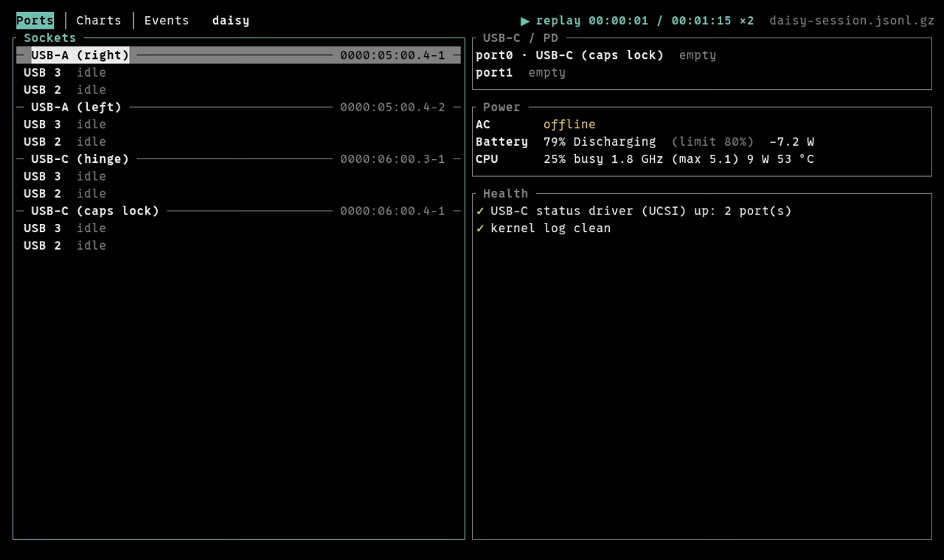The image size is (944, 560).
Task: Click the Sockets panel title
Action: (50, 38)
